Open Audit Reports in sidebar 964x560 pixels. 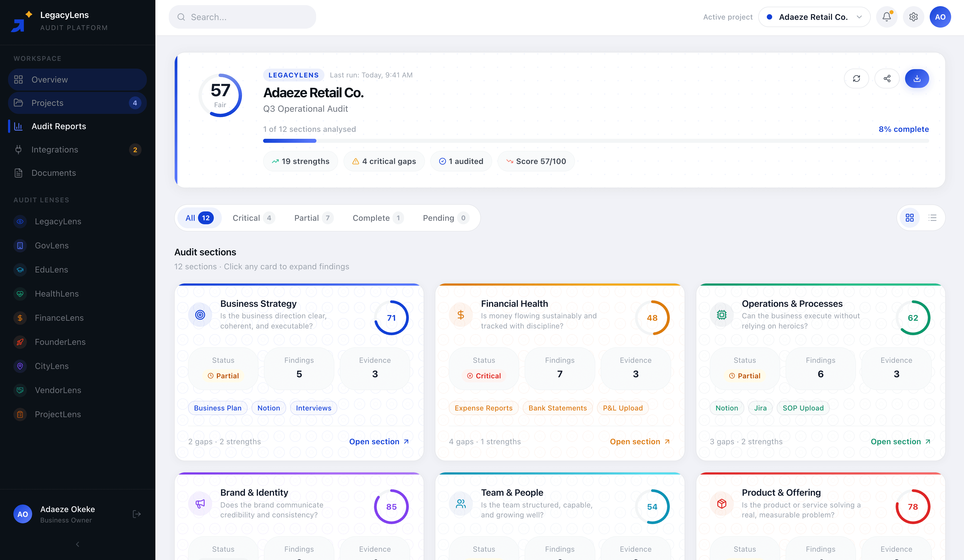[77, 126]
